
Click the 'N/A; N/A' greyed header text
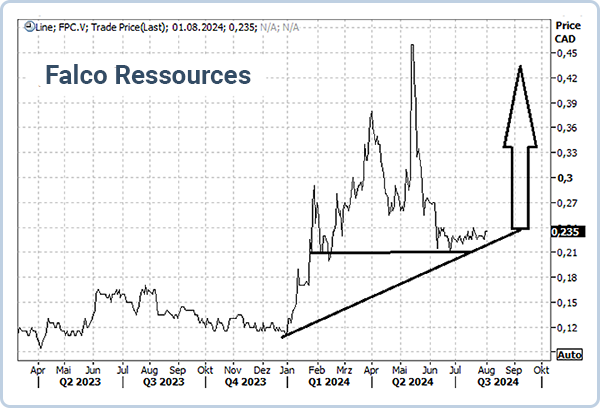pyautogui.click(x=279, y=27)
